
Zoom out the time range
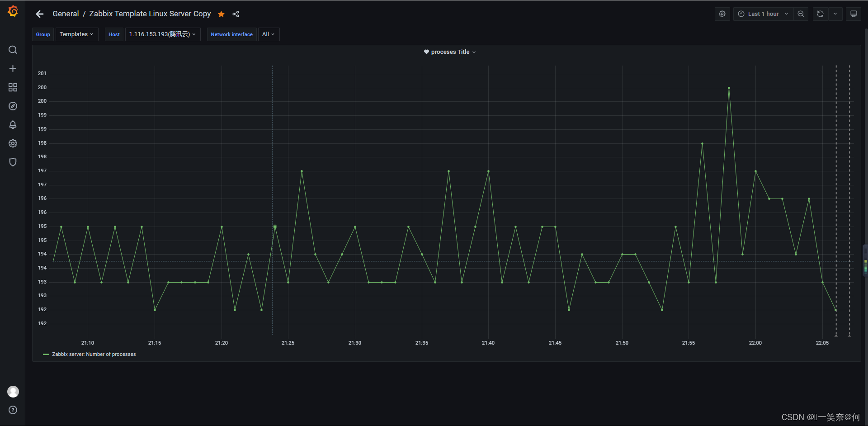click(801, 14)
